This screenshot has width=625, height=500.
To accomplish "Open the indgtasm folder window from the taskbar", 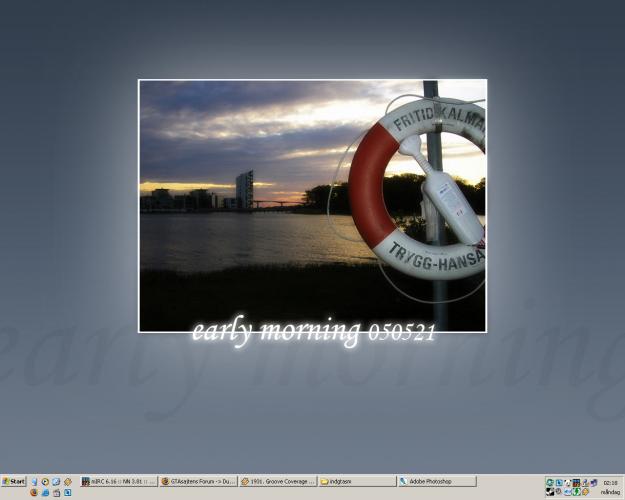I will [356, 481].
